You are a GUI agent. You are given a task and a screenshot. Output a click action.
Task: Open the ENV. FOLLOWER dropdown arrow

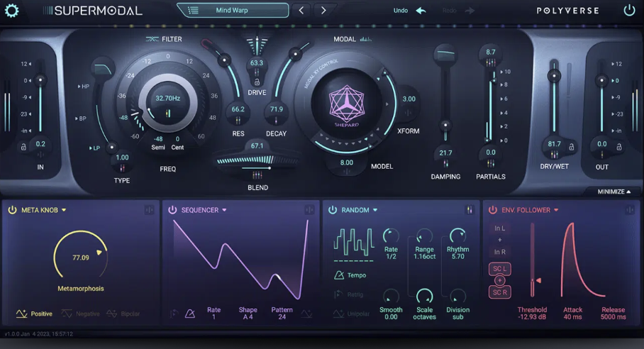click(556, 210)
